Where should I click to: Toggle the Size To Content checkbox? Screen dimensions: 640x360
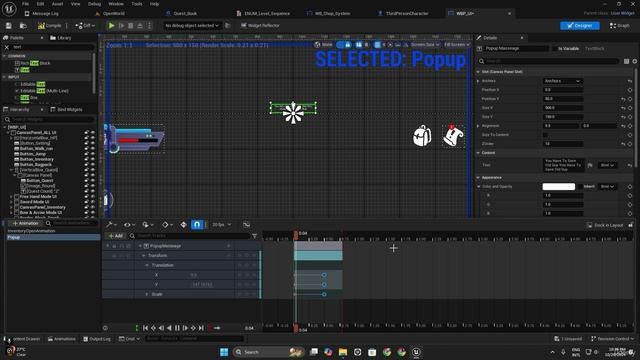tap(545, 135)
